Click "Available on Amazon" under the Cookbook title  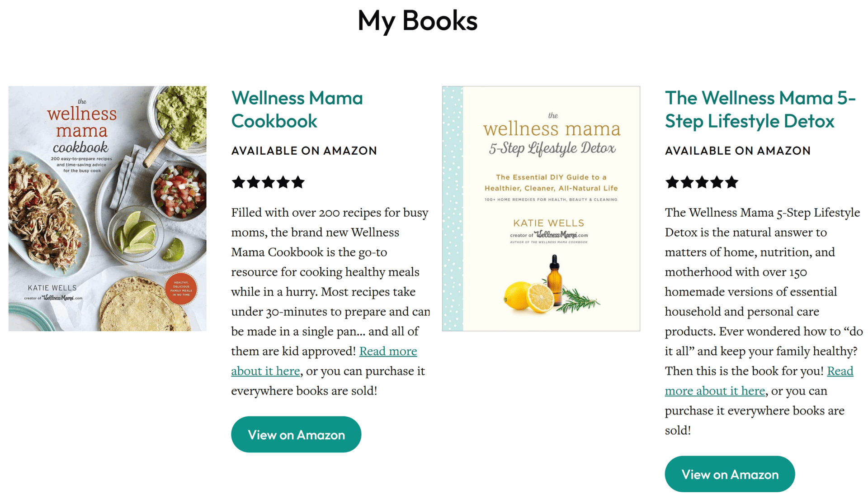click(304, 151)
